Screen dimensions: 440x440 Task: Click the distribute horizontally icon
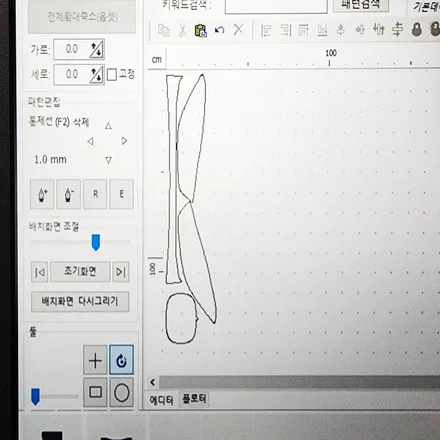tap(379, 30)
